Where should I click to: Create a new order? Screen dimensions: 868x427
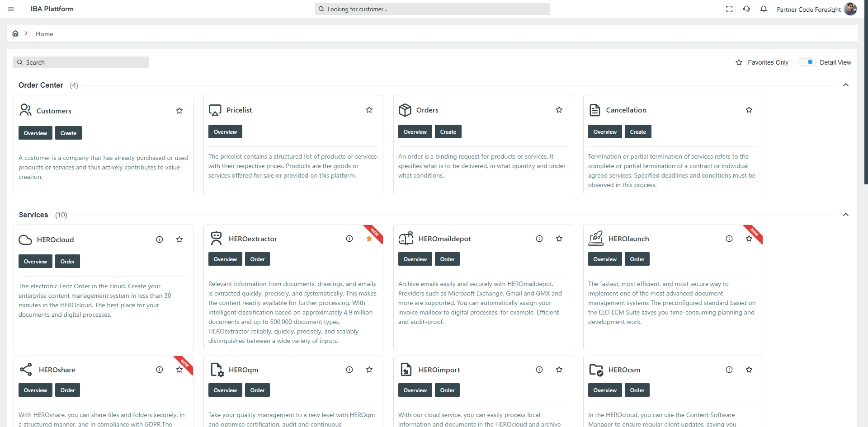[448, 131]
